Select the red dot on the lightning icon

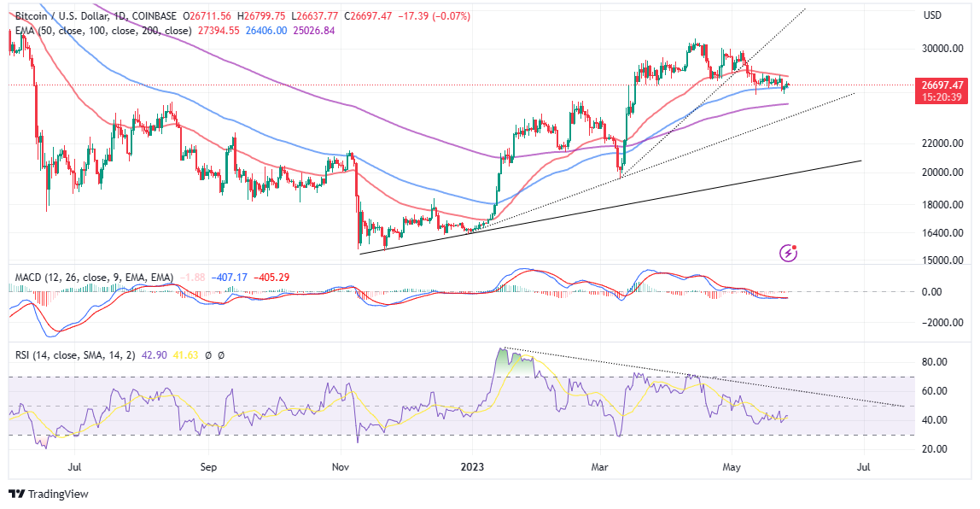tap(794, 246)
